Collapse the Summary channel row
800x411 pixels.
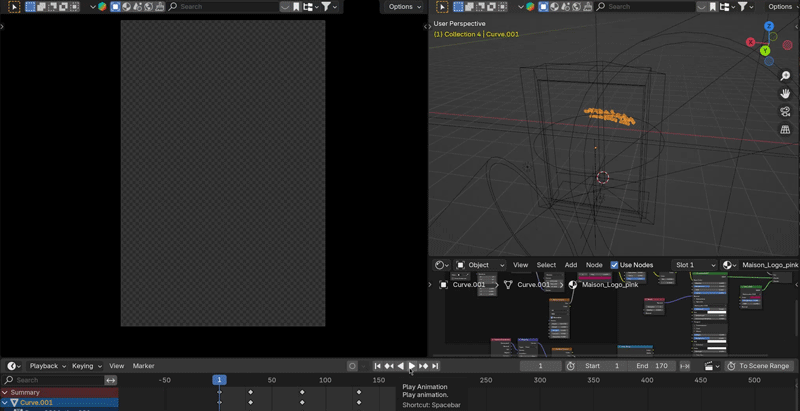[x=5, y=393]
